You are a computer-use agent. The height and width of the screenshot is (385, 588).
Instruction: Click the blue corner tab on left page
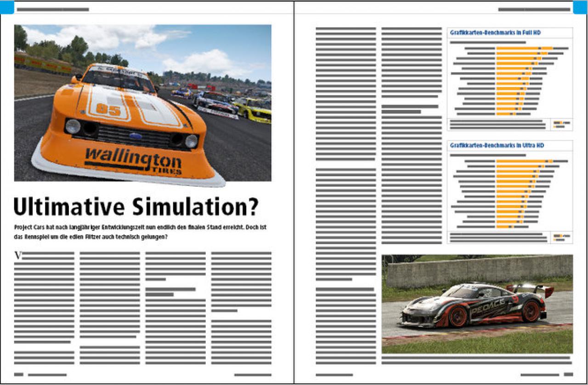7,7
